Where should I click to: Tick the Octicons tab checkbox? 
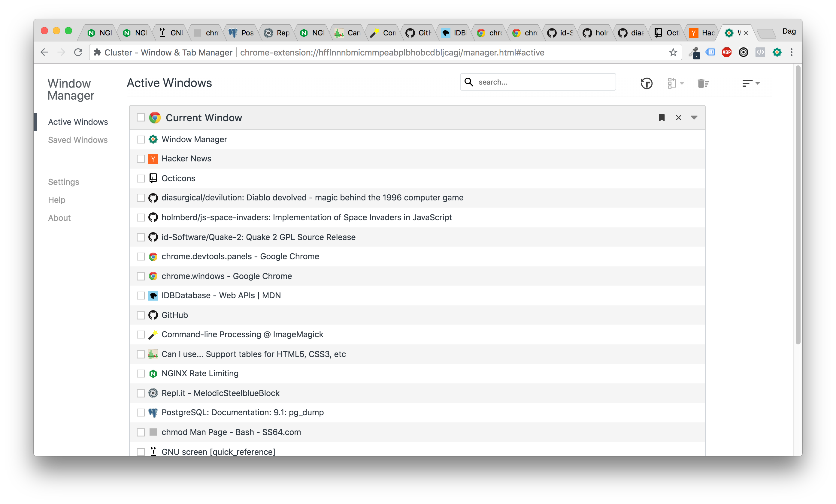141,178
